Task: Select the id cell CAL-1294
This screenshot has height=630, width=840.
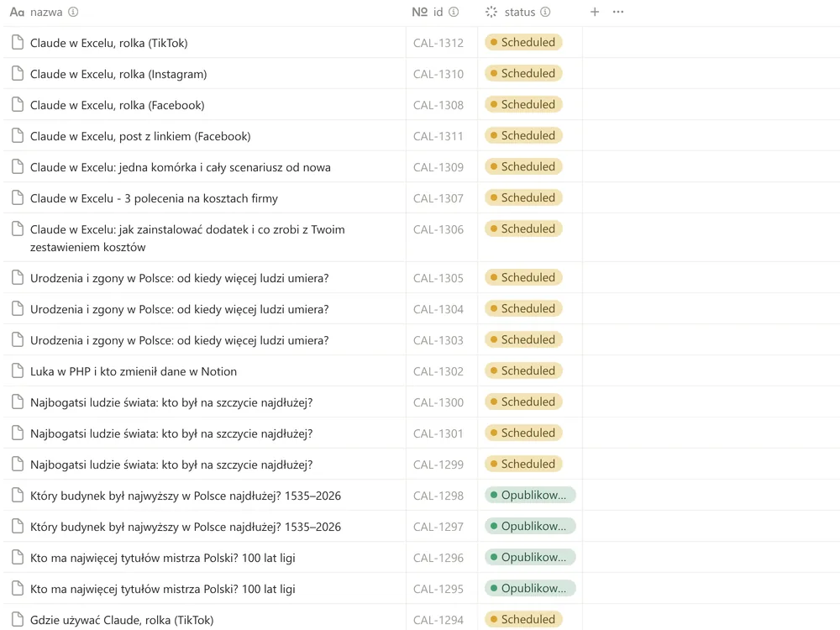Action: [x=438, y=620]
